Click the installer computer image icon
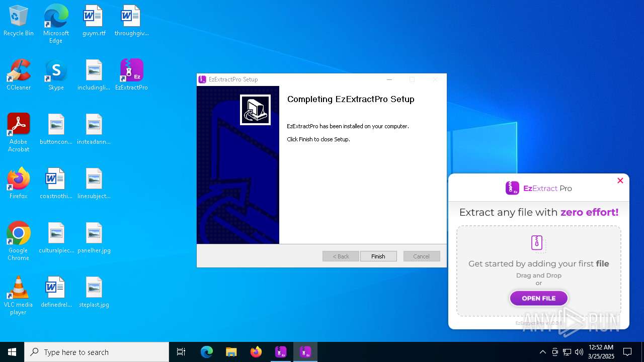Viewport: 644px width, 362px height. (255, 110)
